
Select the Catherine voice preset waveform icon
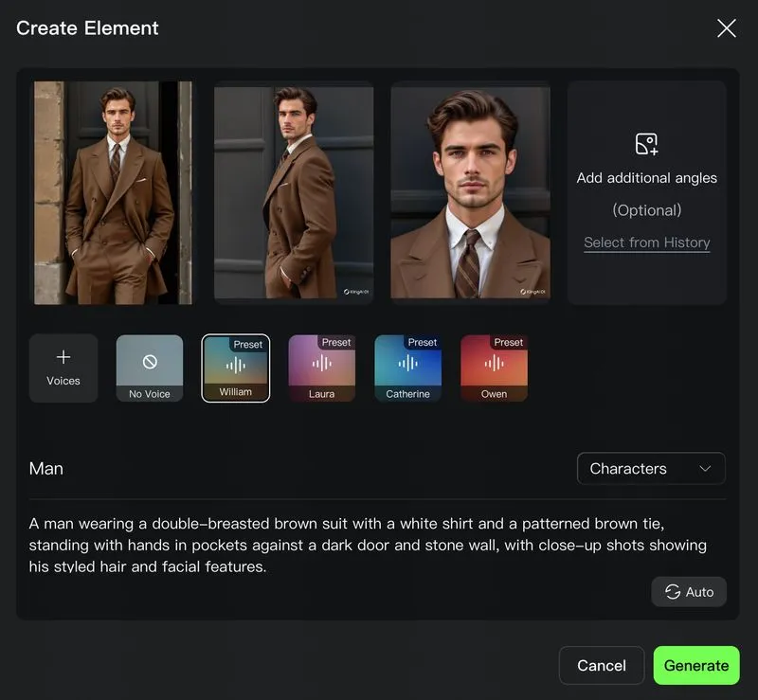[x=407, y=364]
